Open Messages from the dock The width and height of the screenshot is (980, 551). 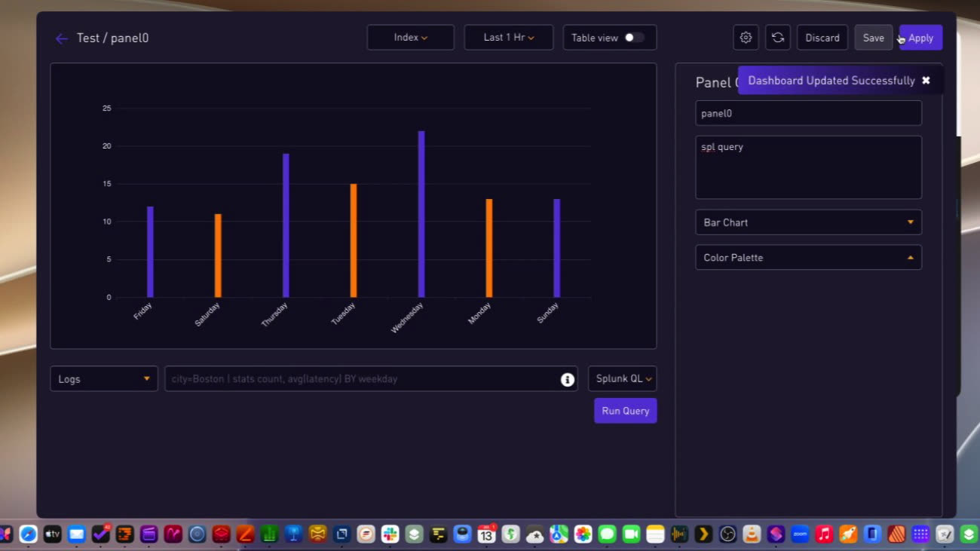coord(607,534)
